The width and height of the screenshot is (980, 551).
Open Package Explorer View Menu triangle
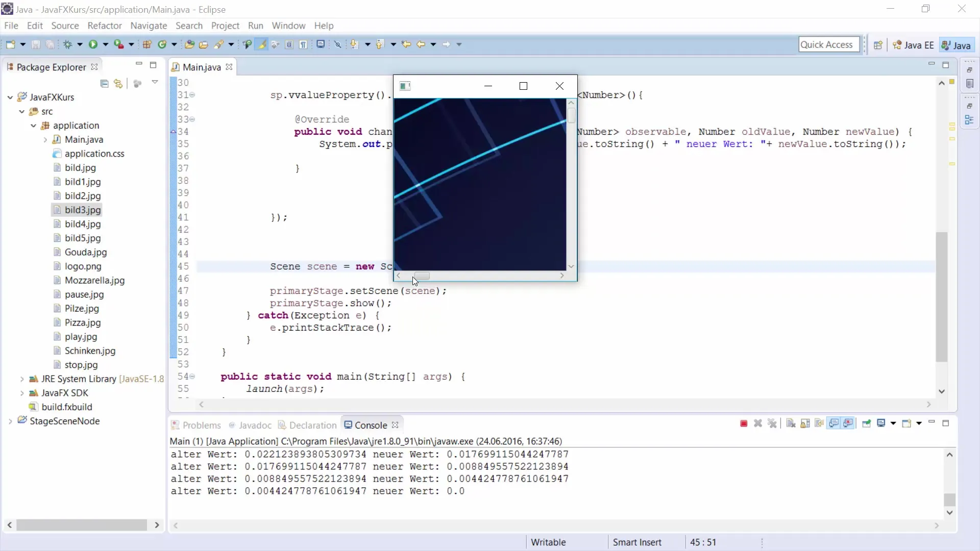(x=155, y=82)
